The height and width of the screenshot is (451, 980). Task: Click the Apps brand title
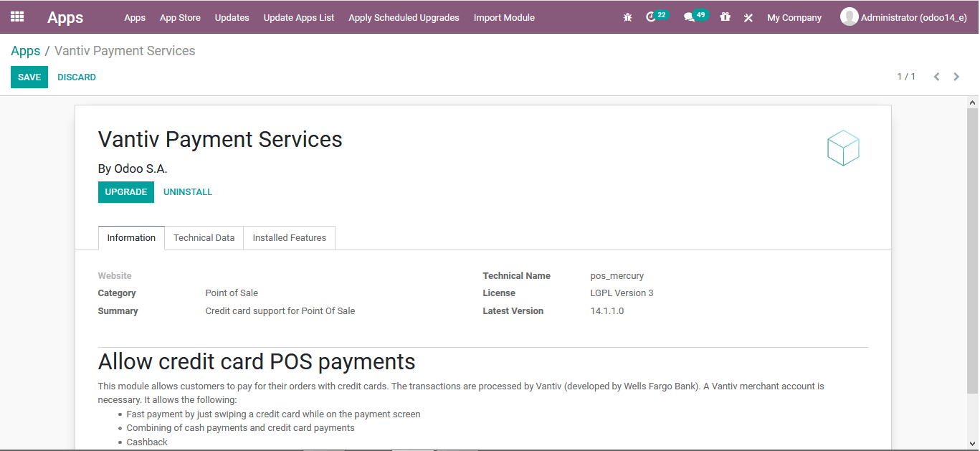[x=65, y=17]
